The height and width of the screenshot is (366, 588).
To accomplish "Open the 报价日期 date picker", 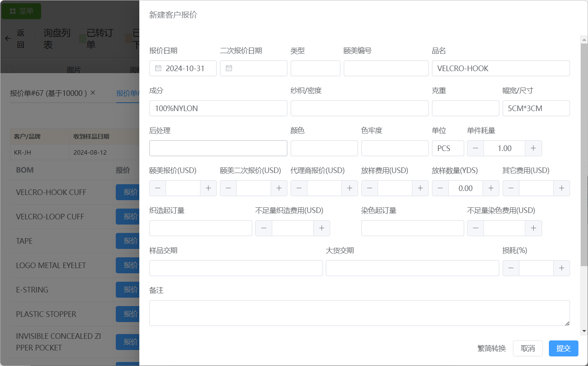I will point(183,68).
